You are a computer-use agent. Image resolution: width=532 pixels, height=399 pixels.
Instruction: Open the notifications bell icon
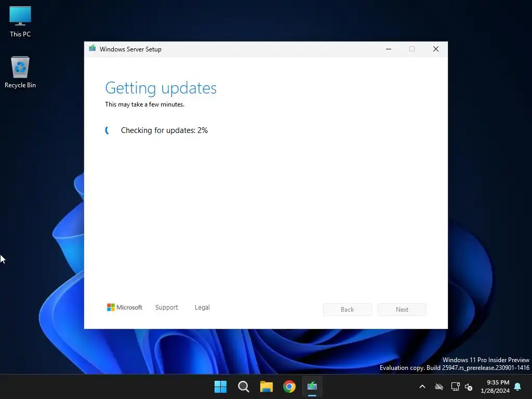[518, 387]
